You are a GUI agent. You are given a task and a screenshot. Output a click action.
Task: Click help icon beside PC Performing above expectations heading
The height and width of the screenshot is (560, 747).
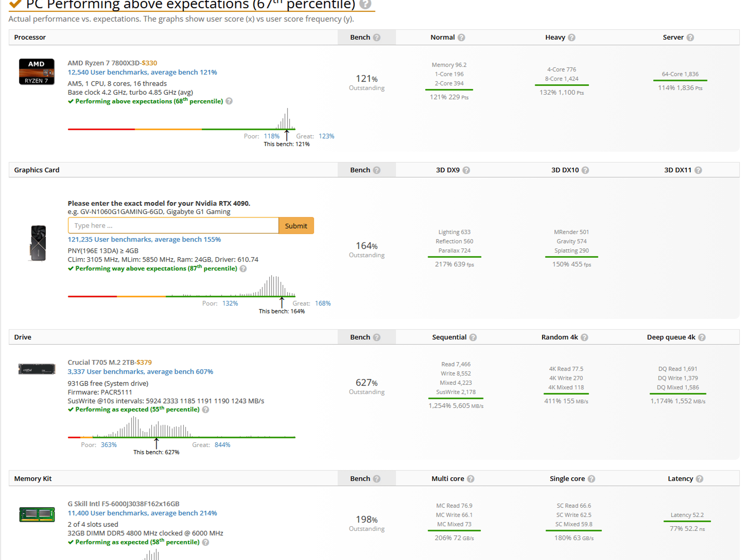pos(365,4)
